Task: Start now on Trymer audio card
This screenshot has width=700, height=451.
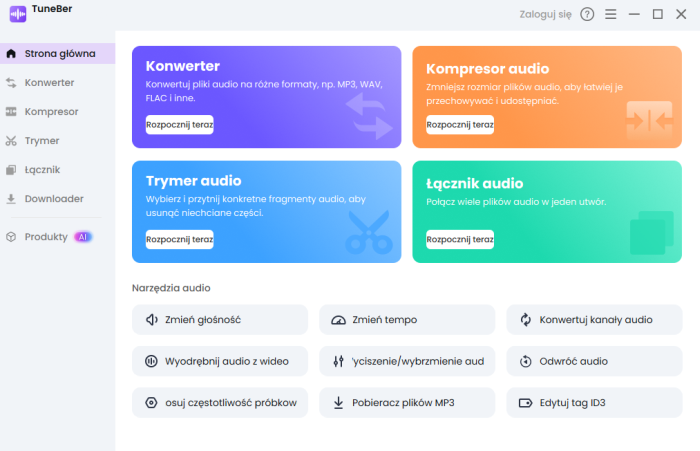Action: [x=179, y=239]
